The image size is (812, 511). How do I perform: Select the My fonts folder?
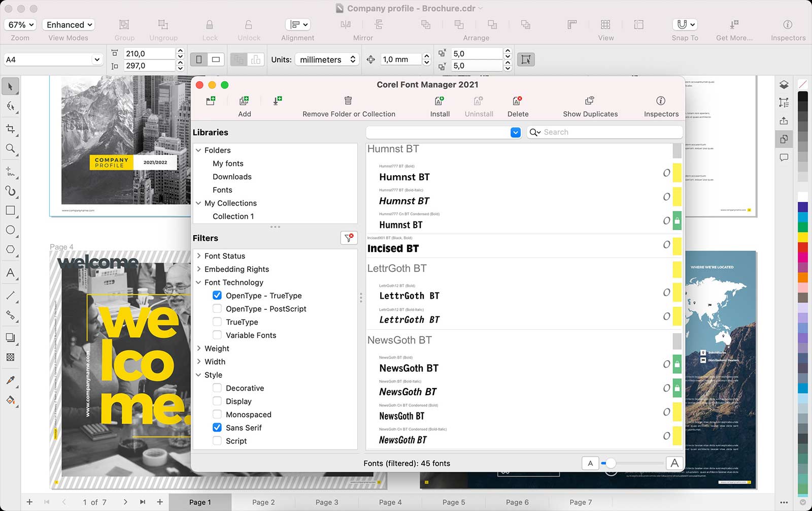click(228, 164)
